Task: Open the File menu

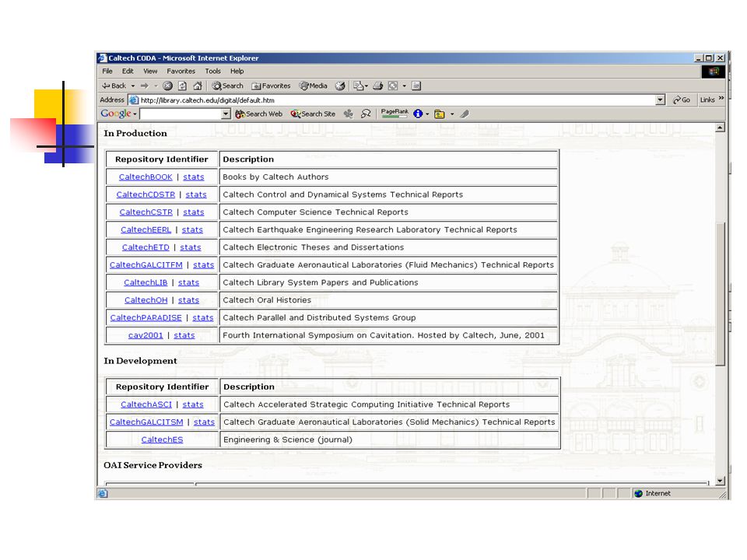Action: (x=107, y=71)
